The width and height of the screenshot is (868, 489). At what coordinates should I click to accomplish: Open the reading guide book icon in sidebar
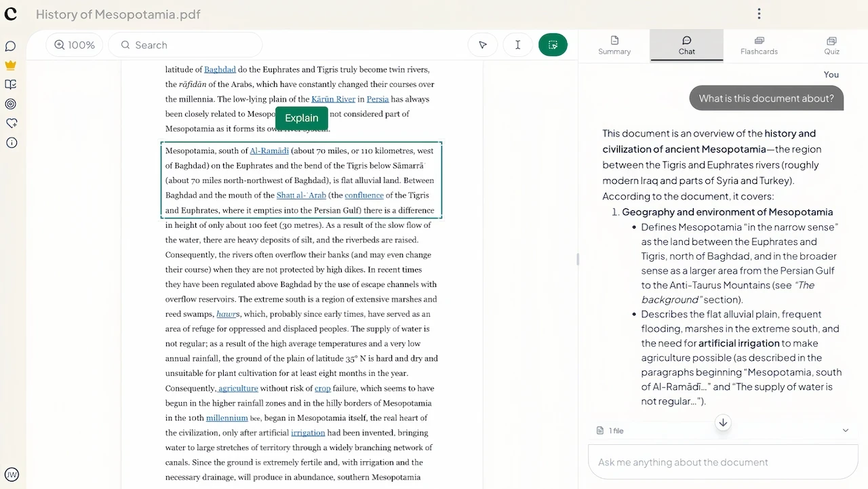(x=10, y=84)
